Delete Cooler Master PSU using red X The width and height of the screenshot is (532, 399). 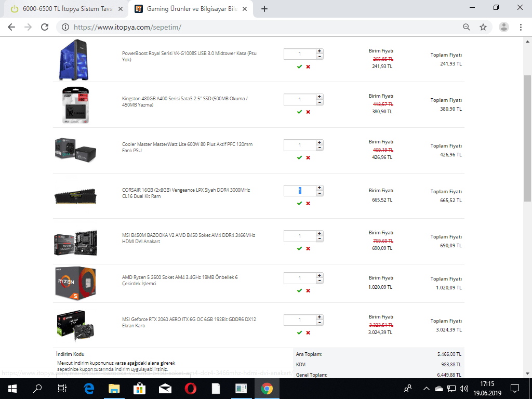click(308, 158)
